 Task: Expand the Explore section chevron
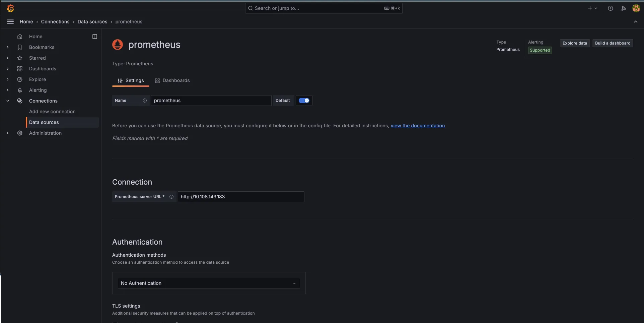[x=8, y=79]
